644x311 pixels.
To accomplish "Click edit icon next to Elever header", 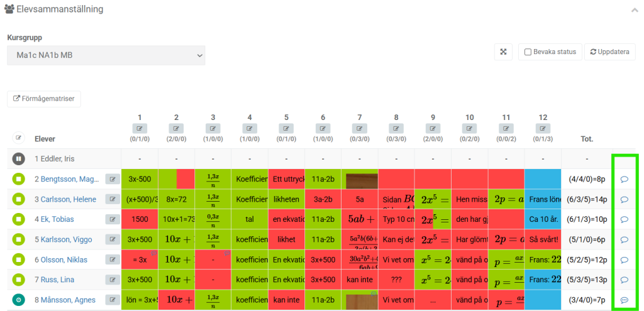I will click(18, 138).
